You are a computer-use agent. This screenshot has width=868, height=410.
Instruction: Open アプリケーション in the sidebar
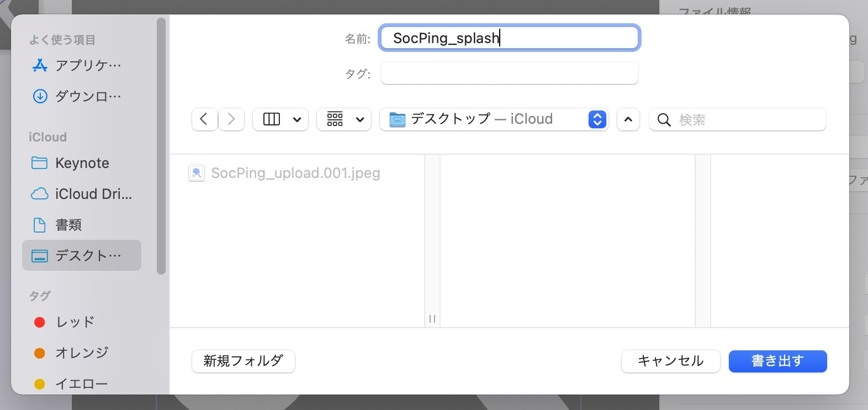coord(82,66)
